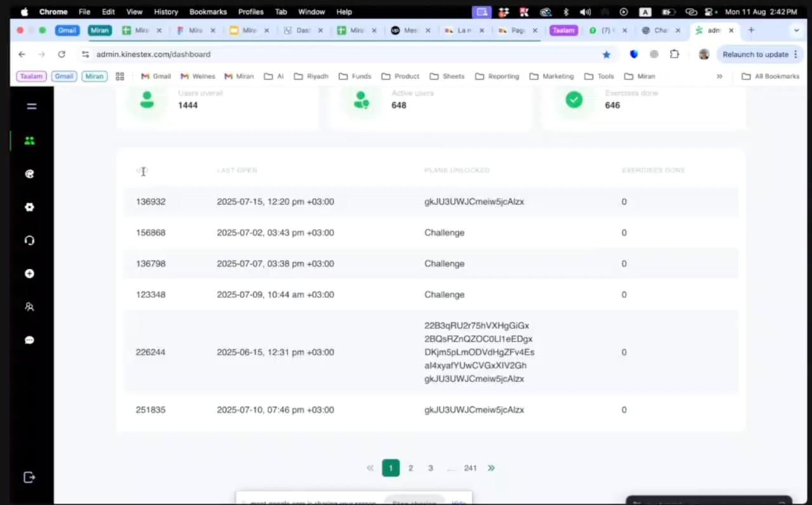The width and height of the screenshot is (812, 505).
Task: Open a new browser tab
Action: tap(751, 30)
